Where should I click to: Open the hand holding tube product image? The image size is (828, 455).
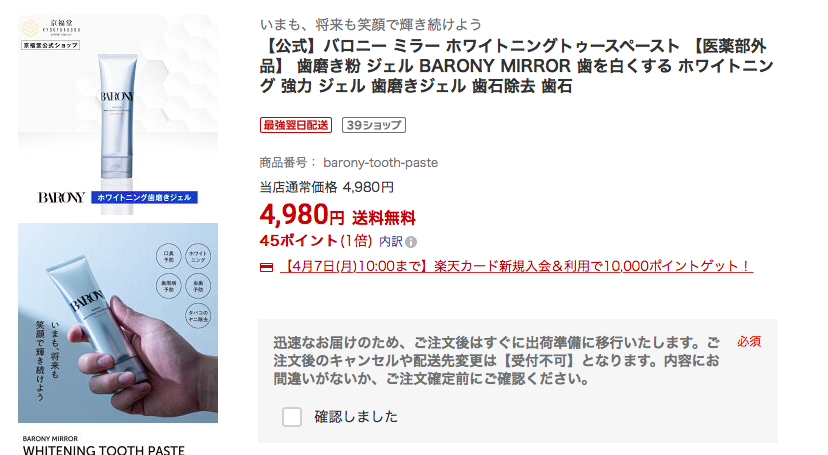tap(118, 323)
